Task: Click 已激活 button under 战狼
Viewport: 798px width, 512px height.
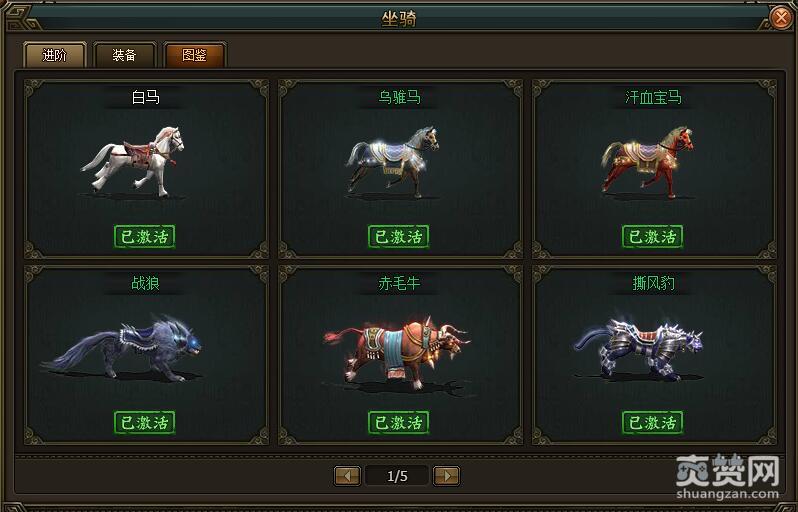Action: (x=145, y=422)
